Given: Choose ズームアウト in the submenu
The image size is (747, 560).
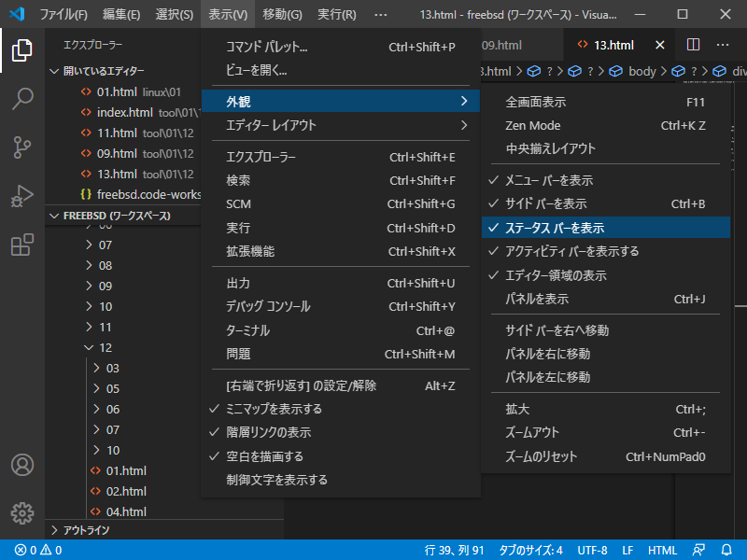Looking at the screenshot, I should 605,432.
